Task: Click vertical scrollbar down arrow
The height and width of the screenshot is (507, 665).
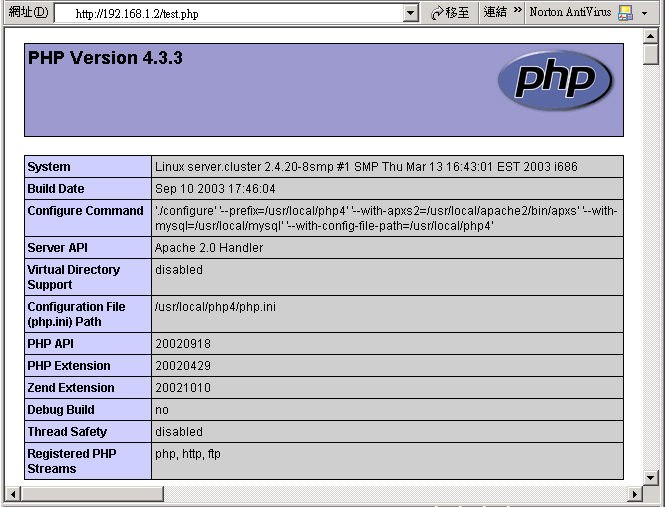Action: pos(651,478)
